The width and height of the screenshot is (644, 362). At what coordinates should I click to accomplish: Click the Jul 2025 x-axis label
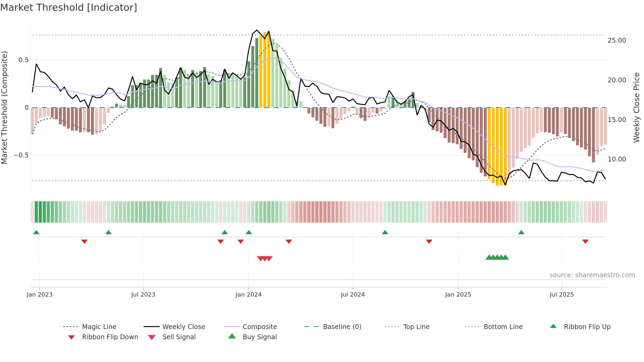pos(562,294)
